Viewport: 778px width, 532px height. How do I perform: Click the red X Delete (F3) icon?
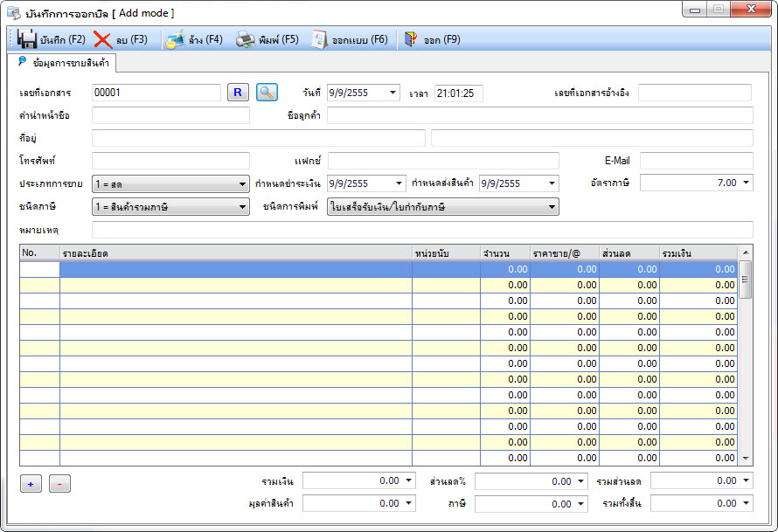(x=103, y=39)
